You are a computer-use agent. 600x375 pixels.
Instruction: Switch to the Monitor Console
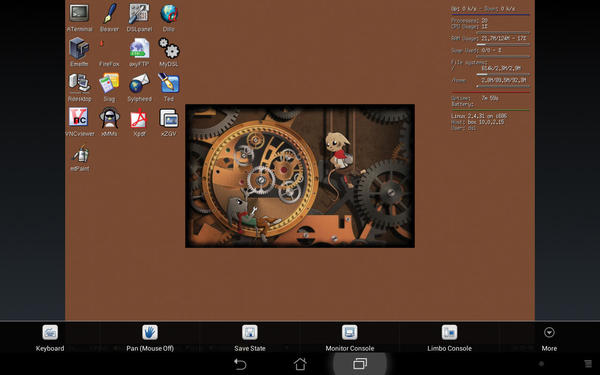(350, 338)
